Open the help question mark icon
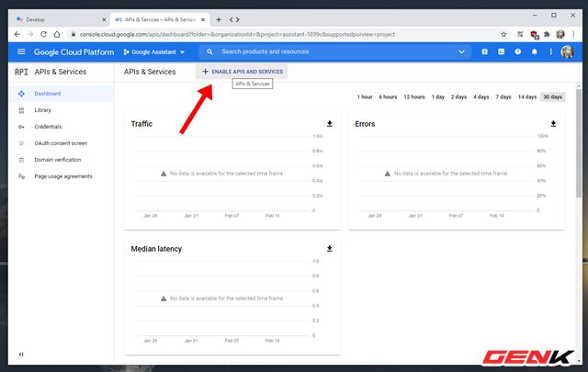 [x=517, y=51]
